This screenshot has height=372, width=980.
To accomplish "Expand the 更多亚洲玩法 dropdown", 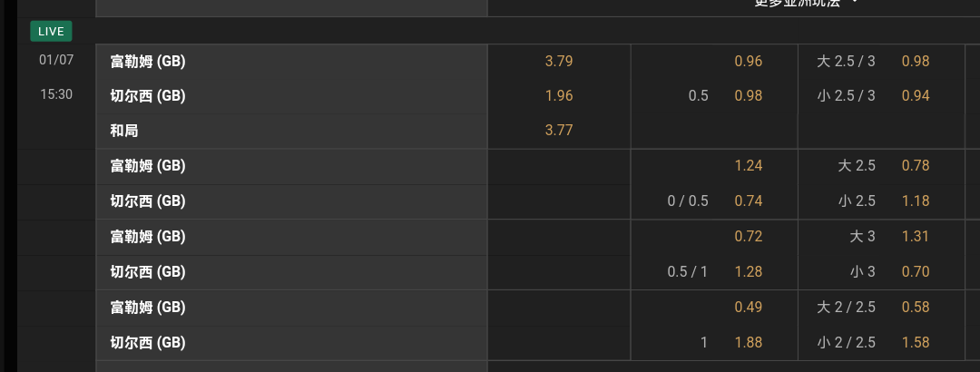I will click(806, 4).
